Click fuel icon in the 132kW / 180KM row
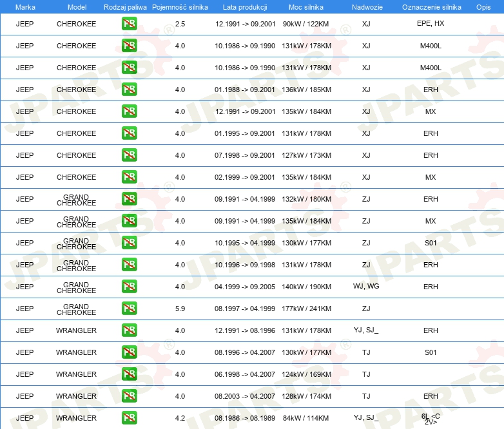 click(x=129, y=198)
